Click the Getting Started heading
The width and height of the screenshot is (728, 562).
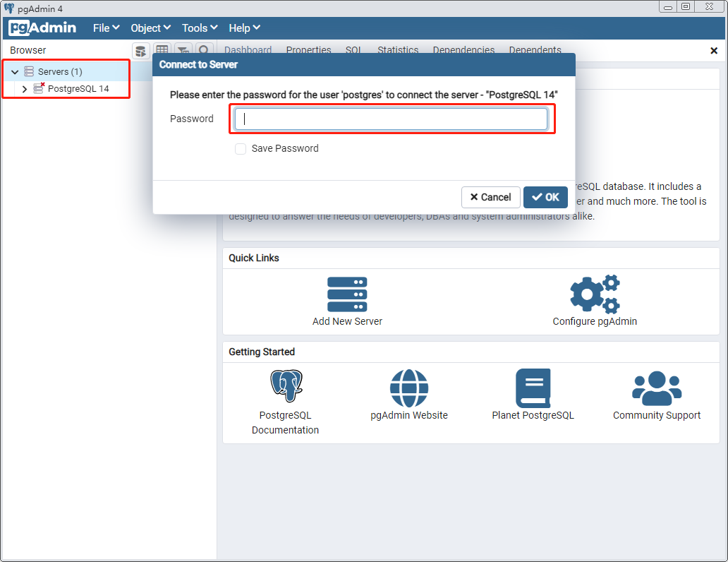262,352
